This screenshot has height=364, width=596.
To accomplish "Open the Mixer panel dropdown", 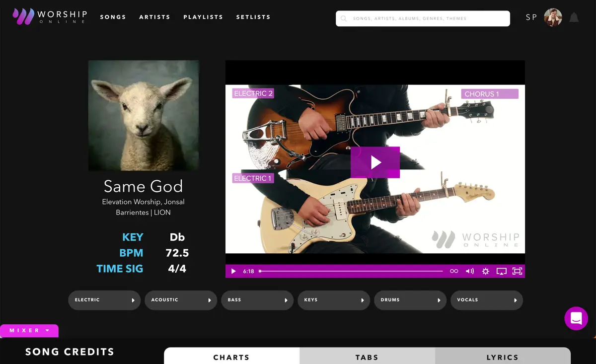I will point(29,331).
